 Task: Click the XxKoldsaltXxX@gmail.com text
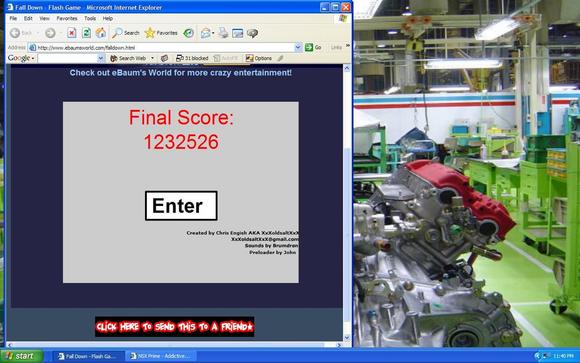(265, 239)
